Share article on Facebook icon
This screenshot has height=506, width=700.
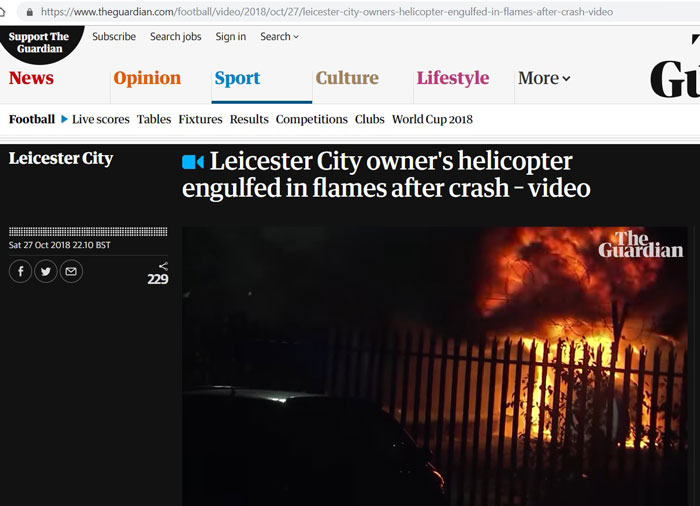(x=21, y=271)
